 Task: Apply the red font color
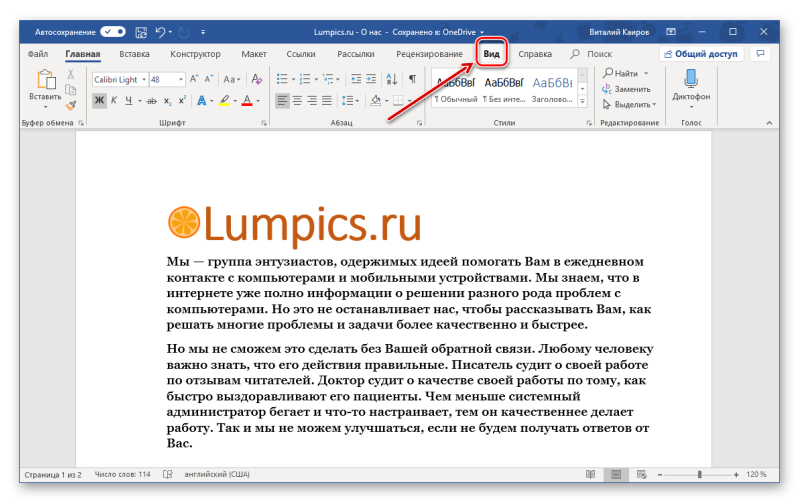(x=247, y=100)
